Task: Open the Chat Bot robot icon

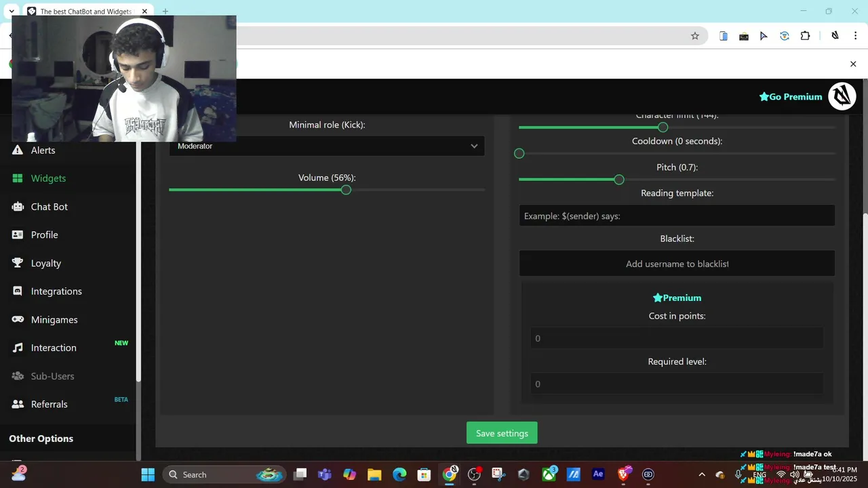Action: point(18,207)
